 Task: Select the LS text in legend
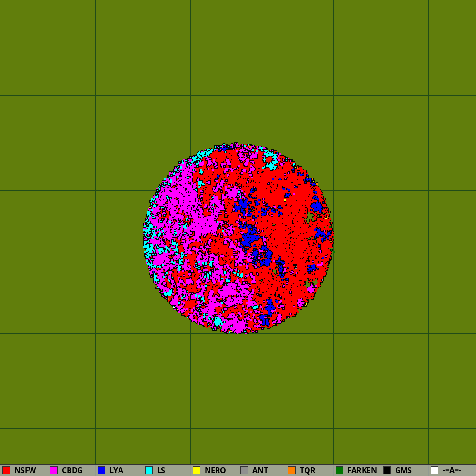point(161,470)
